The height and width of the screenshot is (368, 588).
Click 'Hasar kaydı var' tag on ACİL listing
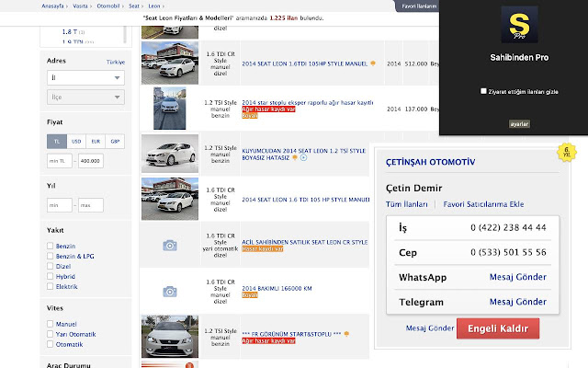tap(263, 249)
